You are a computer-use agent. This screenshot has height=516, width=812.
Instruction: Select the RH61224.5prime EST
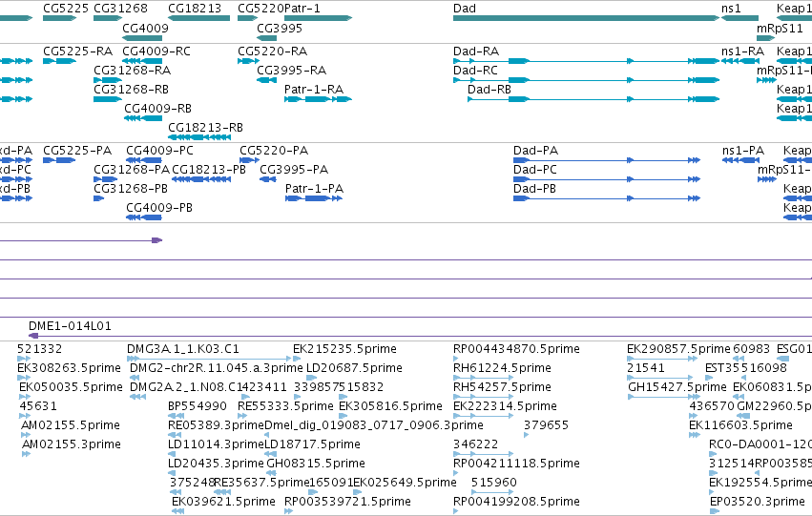(483, 378)
